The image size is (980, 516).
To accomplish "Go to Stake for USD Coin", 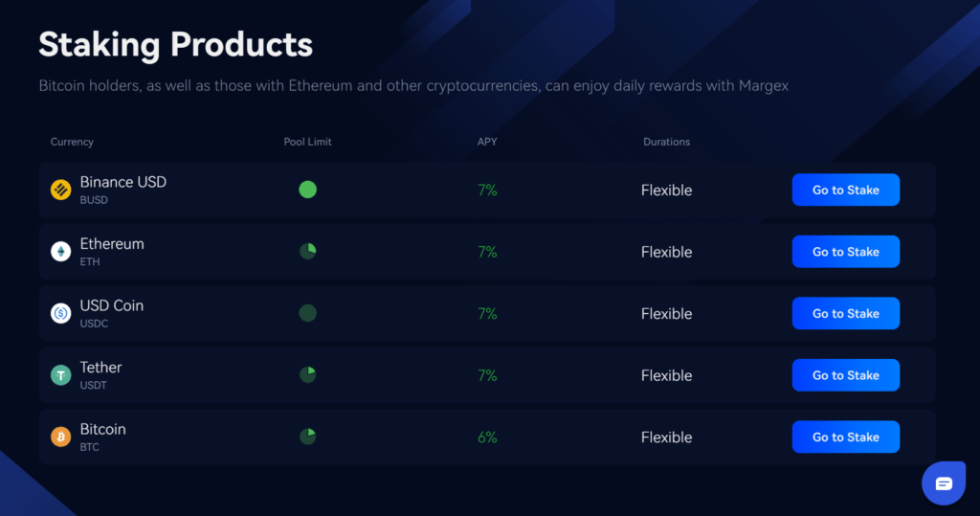I will click(x=846, y=313).
